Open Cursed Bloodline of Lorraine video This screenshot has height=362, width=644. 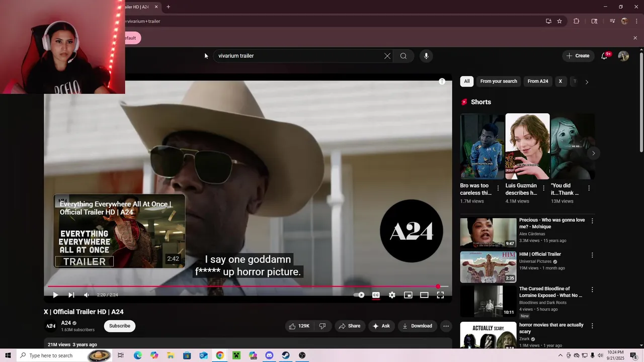tap(488, 302)
